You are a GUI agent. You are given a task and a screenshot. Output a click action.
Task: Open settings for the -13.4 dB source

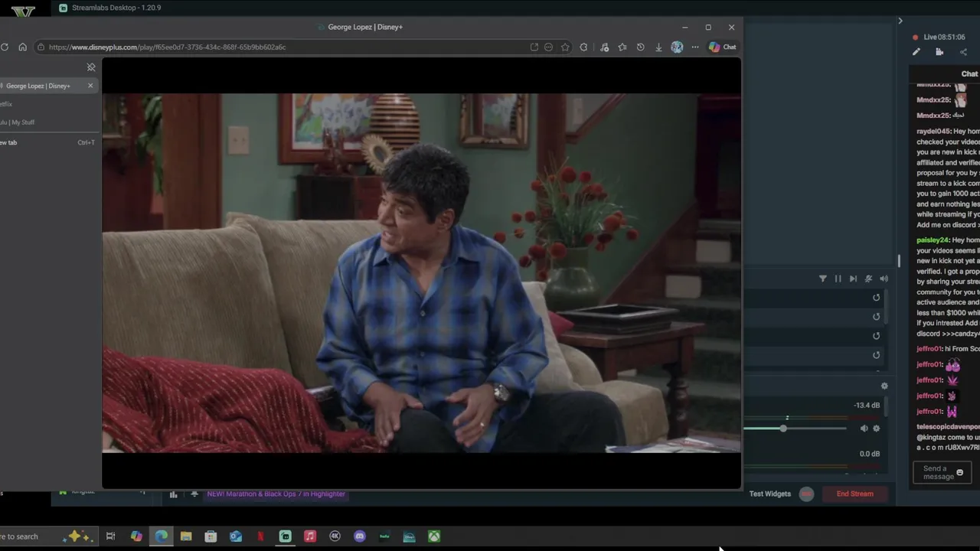[877, 429]
